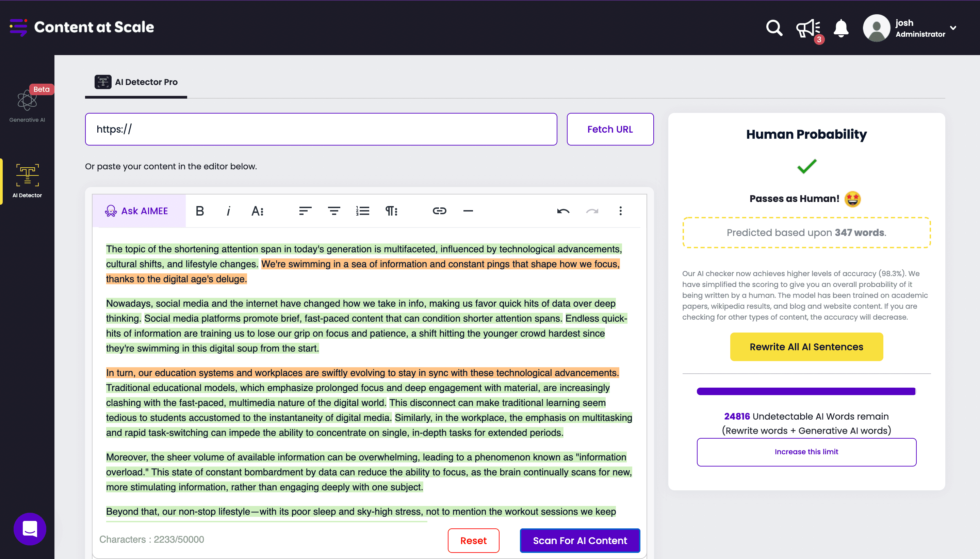980x559 pixels.
Task: Insert a link with the chain icon
Action: 439,211
